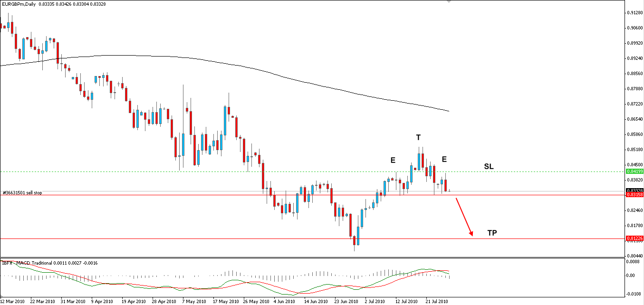Click the 0.80440 price scale value
This screenshot has width=644, height=305.
(x=635, y=256)
